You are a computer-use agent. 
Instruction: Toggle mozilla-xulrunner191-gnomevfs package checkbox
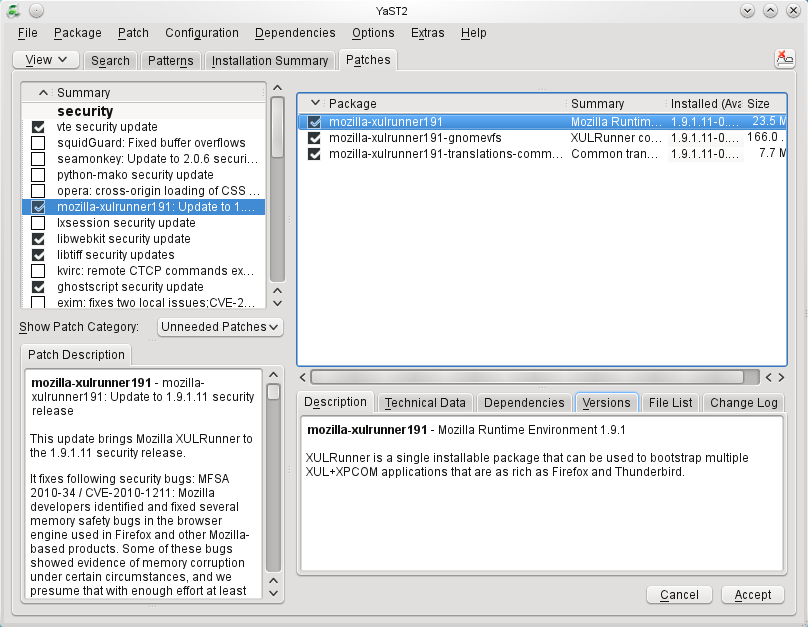[x=314, y=138]
